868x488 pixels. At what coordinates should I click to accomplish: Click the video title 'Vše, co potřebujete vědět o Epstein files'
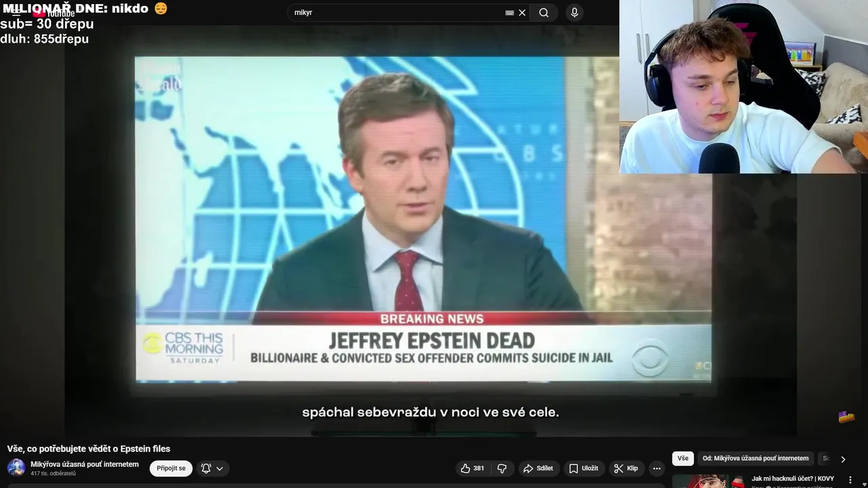[x=89, y=449]
